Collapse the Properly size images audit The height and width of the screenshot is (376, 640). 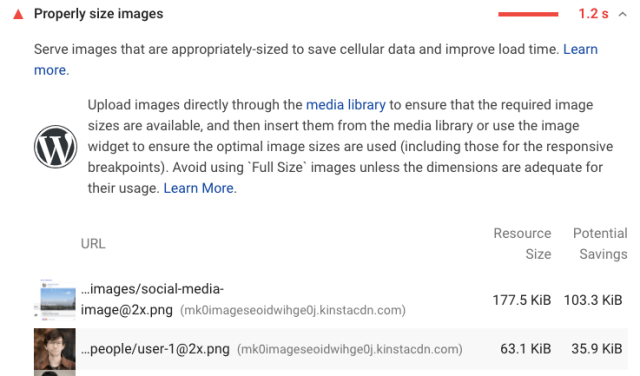pos(622,15)
